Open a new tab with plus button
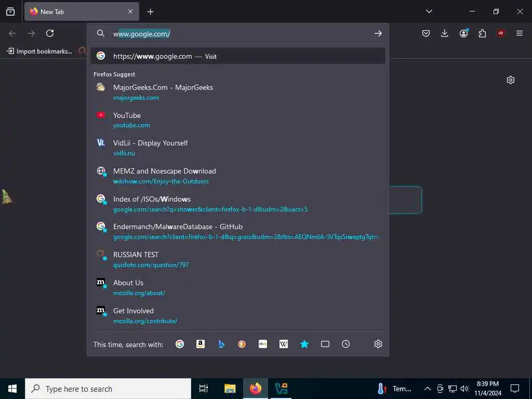The width and height of the screenshot is (532, 399). tap(150, 12)
